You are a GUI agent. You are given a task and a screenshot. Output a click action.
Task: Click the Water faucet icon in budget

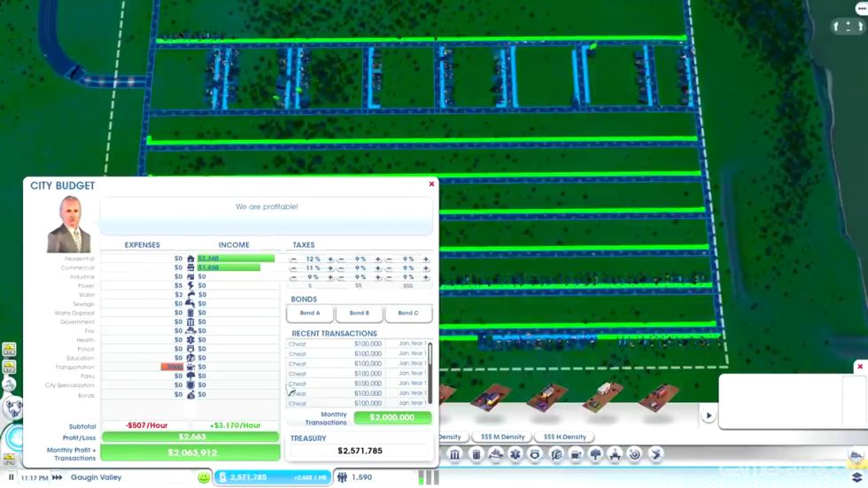pyautogui.click(x=190, y=294)
